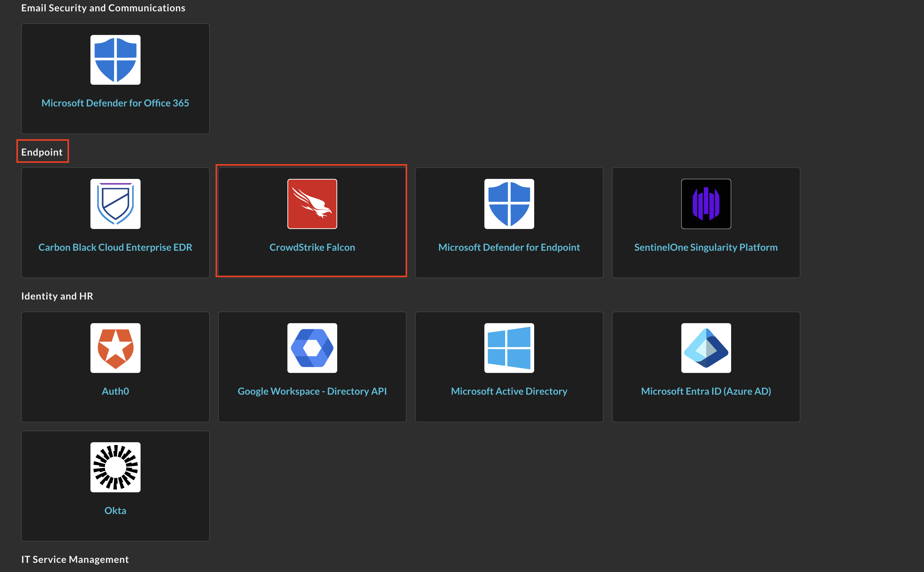Screen dimensions: 924x572
Task: Select the Endpoint section heading
Action: click(x=42, y=152)
